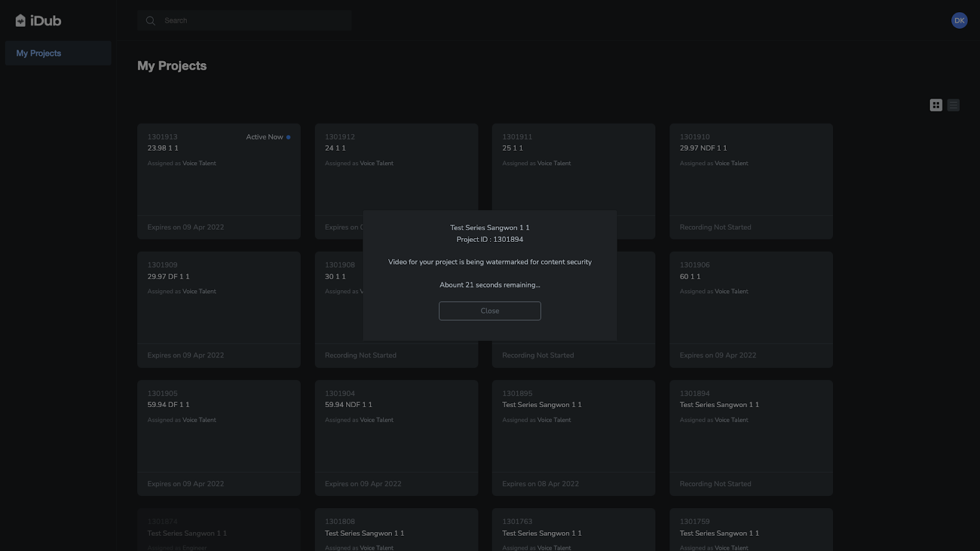Click Test Series Sangwon title on card 1301808
The width and height of the screenshot is (980, 551).
[364, 533]
